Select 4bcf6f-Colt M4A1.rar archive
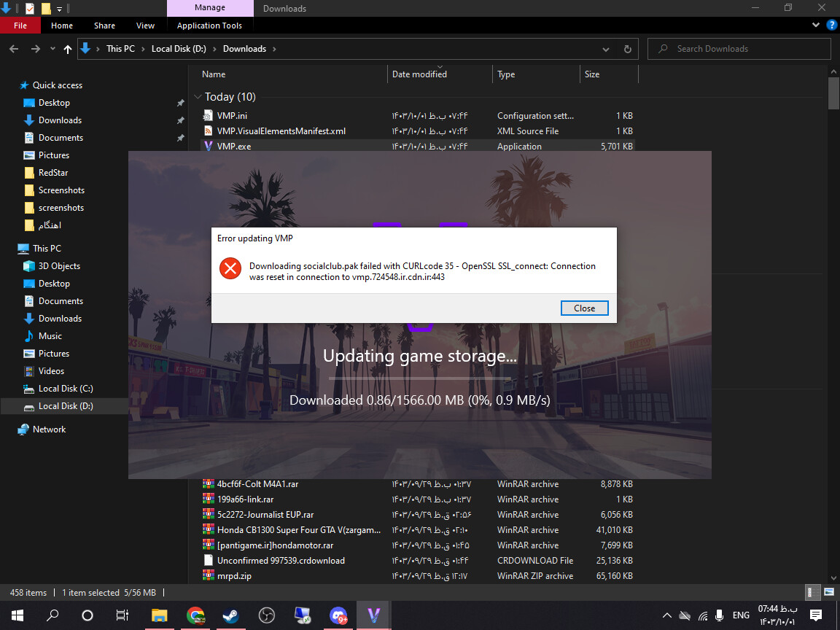 417,484
